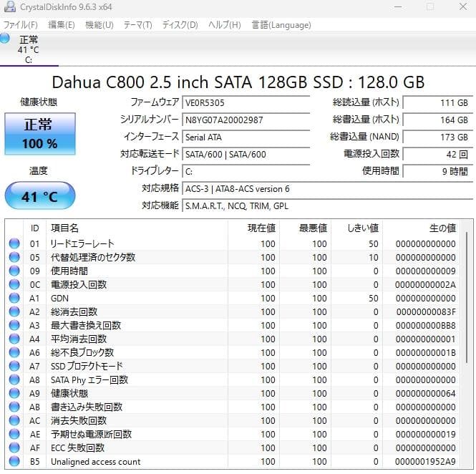
Task: Click status orb of Unaligned access count row
Action: pos(14,461)
